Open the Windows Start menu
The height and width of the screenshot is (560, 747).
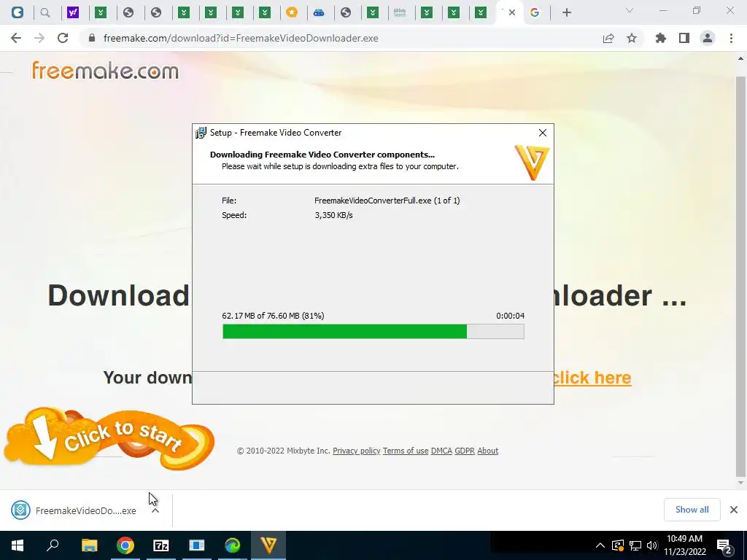coord(18,545)
